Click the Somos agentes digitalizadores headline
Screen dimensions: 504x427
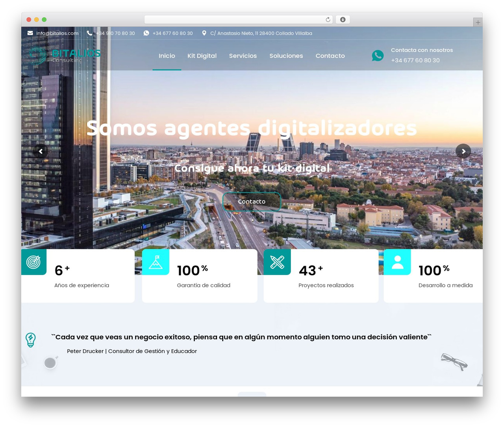(x=252, y=128)
